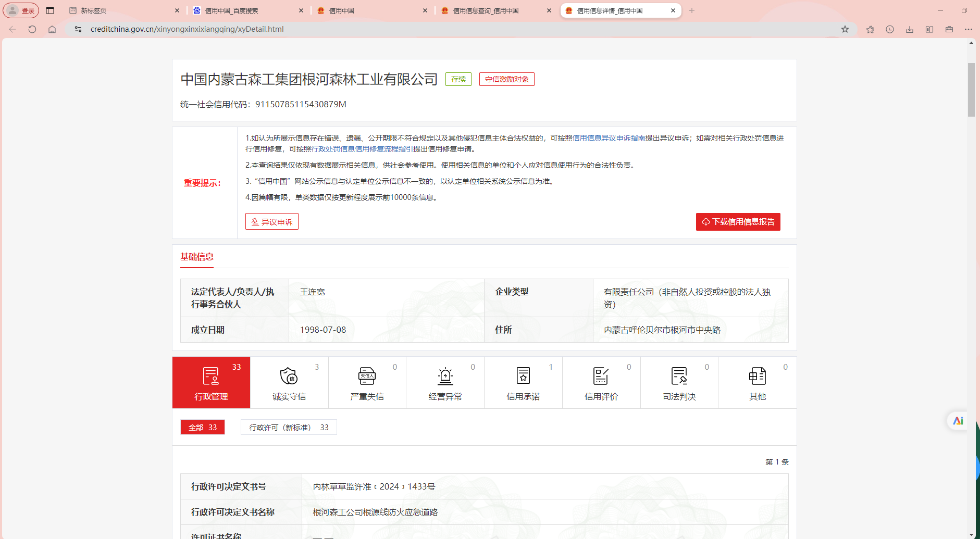
Task: Switch to the 新标签页 browser tab
Action: click(124, 11)
